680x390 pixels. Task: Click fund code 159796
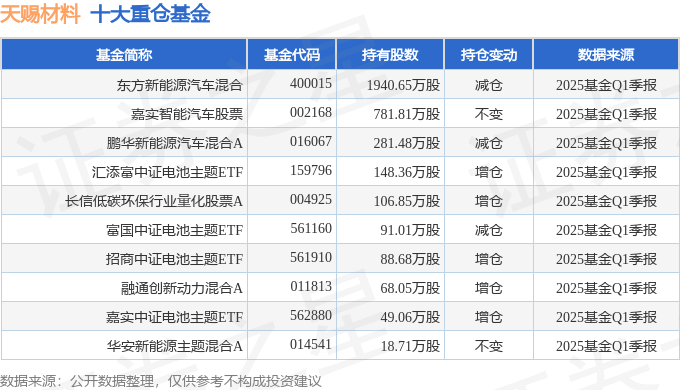click(x=311, y=170)
